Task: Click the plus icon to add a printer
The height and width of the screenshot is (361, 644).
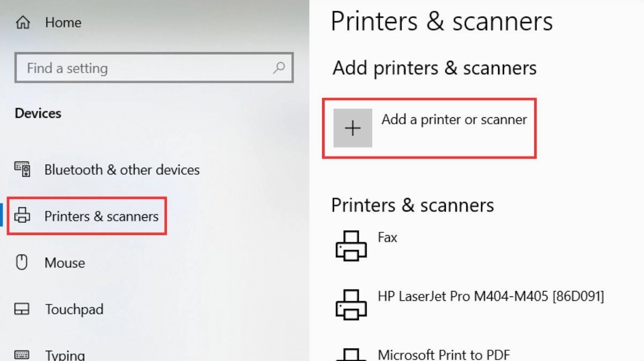Action: coord(353,128)
